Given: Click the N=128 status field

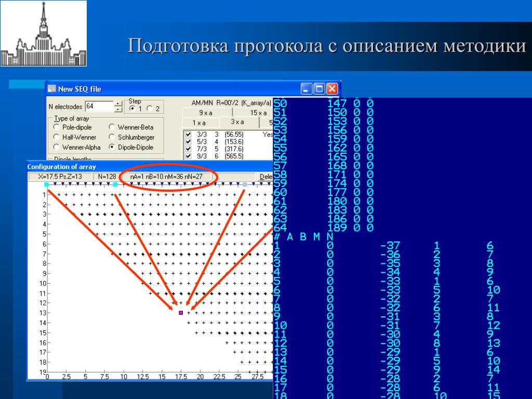Looking at the screenshot, I should pyautogui.click(x=107, y=177).
